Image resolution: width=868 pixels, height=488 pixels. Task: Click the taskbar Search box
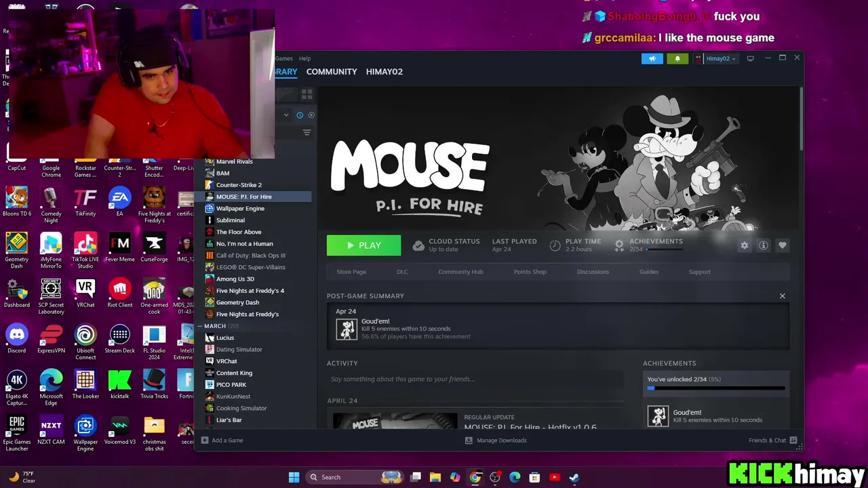(355, 477)
